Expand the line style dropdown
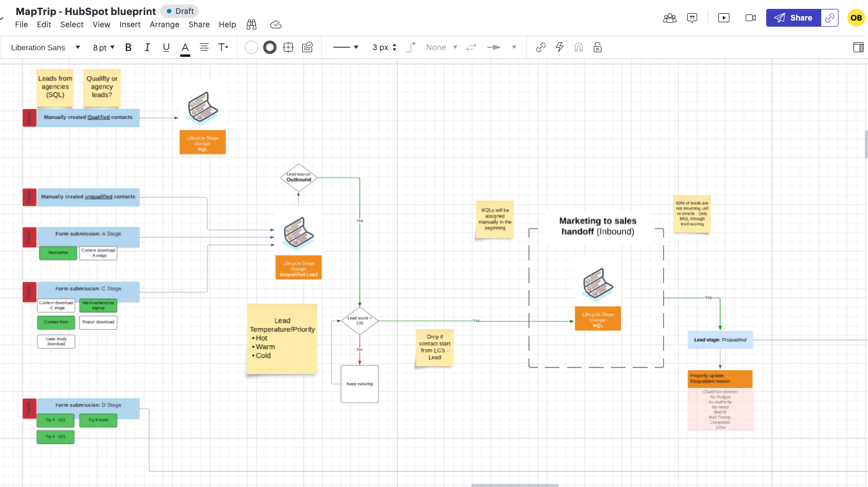Image resolution: width=868 pixels, height=487 pixels. (346, 47)
